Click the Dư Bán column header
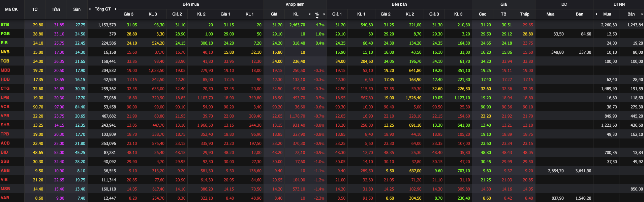644x202 pixels. (x=580, y=14)
